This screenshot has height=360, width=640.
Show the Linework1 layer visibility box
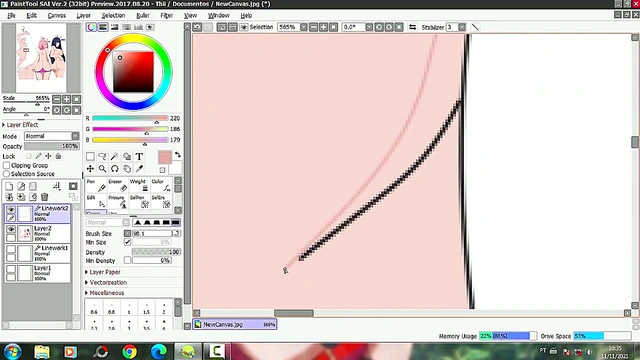click(11, 249)
